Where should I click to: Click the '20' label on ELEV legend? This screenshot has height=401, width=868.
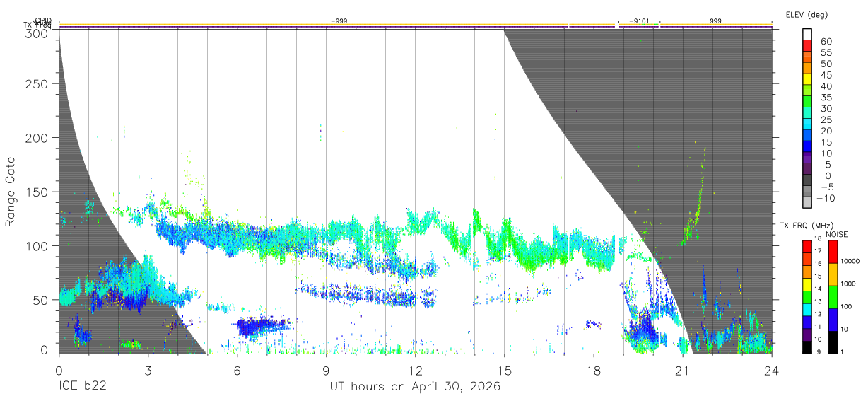click(x=826, y=131)
